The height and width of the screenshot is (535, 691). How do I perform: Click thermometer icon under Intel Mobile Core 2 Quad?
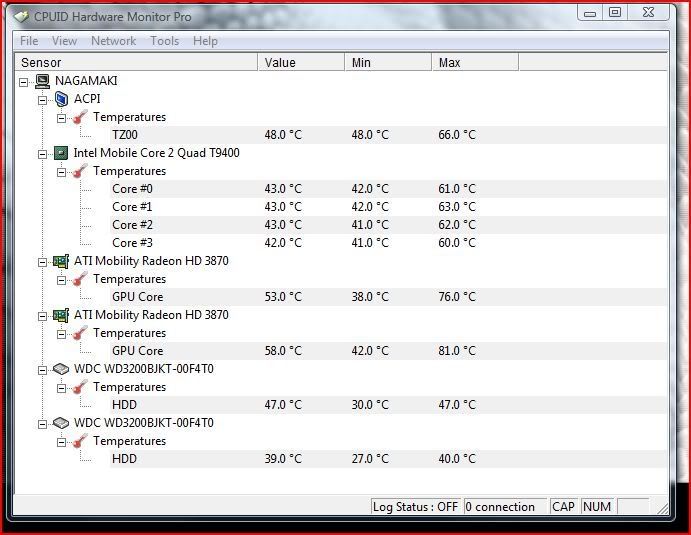[x=80, y=171]
